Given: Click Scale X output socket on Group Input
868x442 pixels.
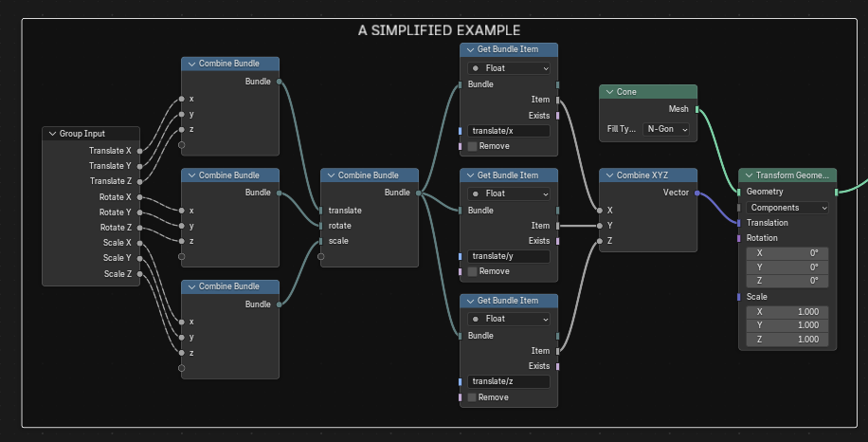Looking at the screenshot, I should coord(140,243).
